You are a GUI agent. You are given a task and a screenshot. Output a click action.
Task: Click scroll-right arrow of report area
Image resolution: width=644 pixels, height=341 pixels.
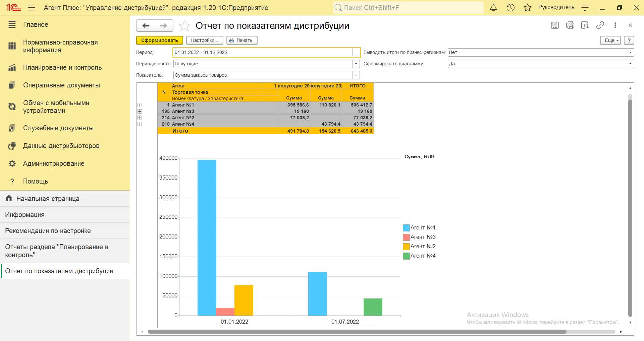[621, 332]
